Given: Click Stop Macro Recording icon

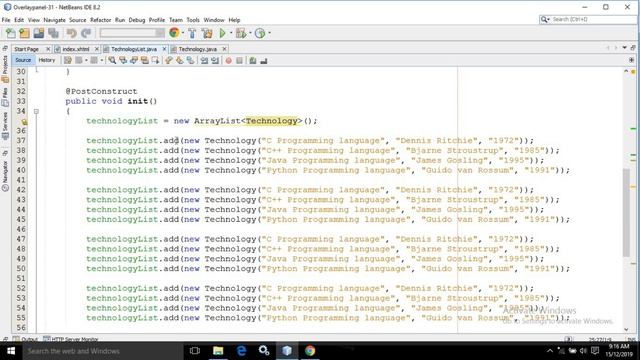Looking at the screenshot, I should (240, 60).
